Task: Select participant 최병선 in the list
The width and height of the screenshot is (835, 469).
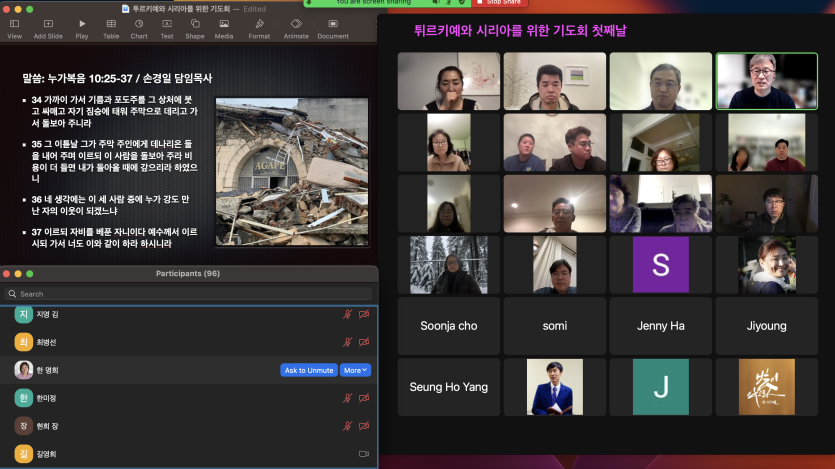Action: [x=189, y=342]
